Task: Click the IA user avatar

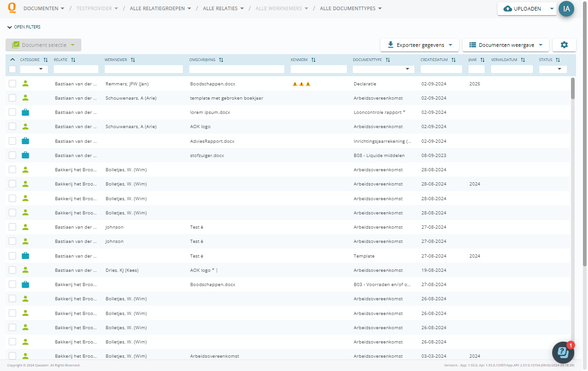Action: coord(566,9)
